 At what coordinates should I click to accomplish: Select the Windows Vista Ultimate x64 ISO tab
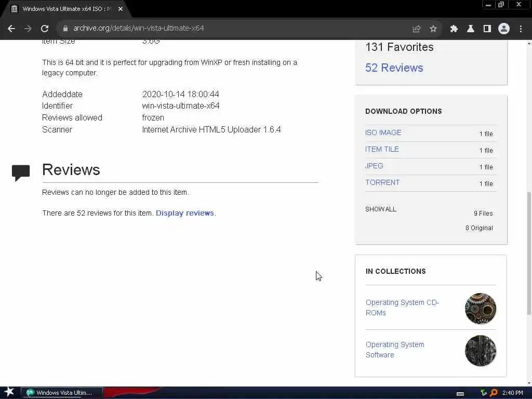point(66,9)
